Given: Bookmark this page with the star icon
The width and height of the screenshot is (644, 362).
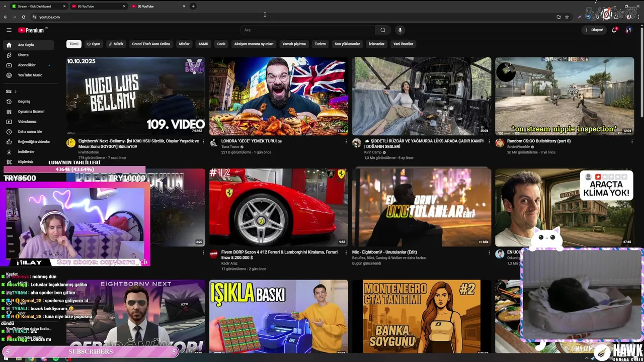Looking at the screenshot, I should point(567,17).
